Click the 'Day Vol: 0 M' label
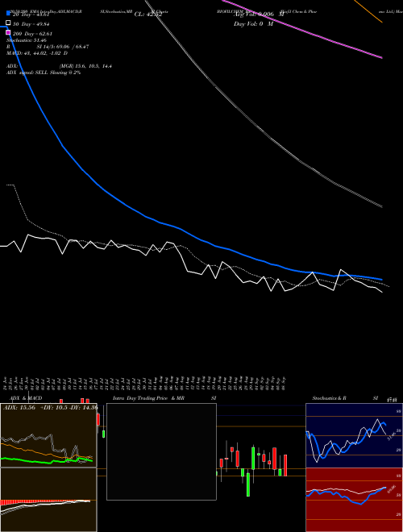Screen dimensions: 403x532 (x=253, y=24)
